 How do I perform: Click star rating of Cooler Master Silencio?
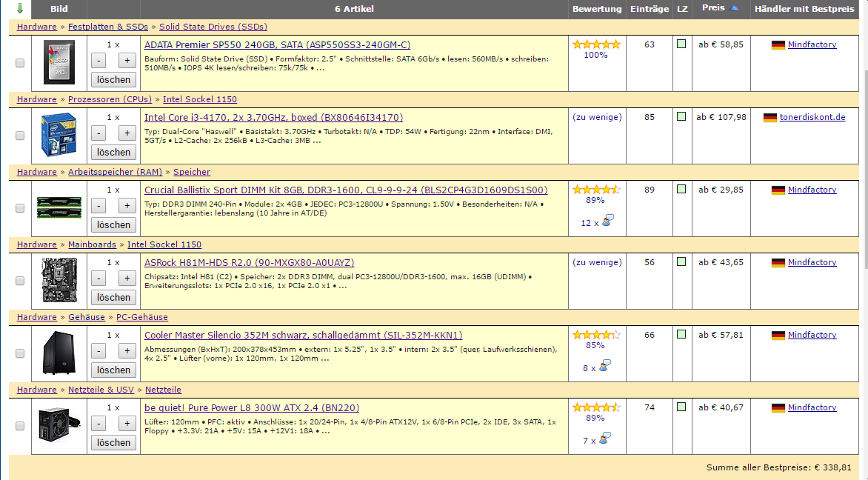click(x=596, y=334)
